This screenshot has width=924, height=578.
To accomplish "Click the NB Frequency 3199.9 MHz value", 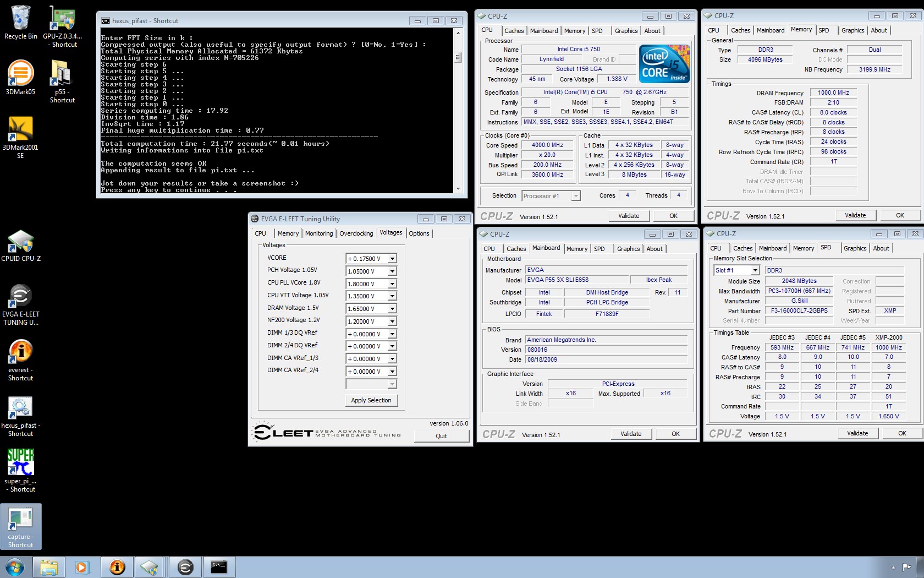I will point(875,70).
